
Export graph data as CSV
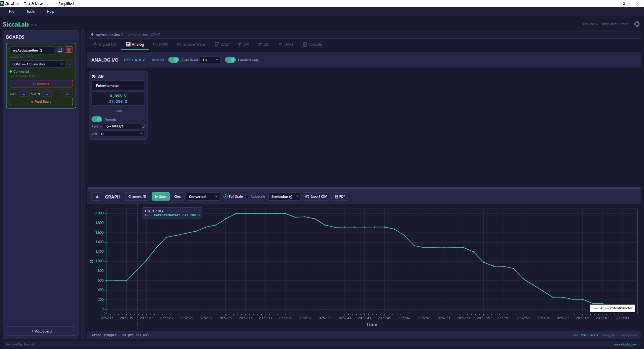pyautogui.click(x=316, y=197)
